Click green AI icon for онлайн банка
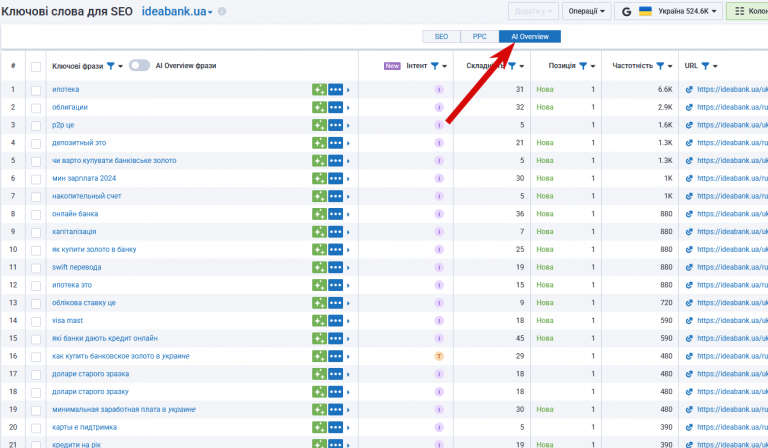Screen dimensions: 768x448 pyautogui.click(x=319, y=214)
